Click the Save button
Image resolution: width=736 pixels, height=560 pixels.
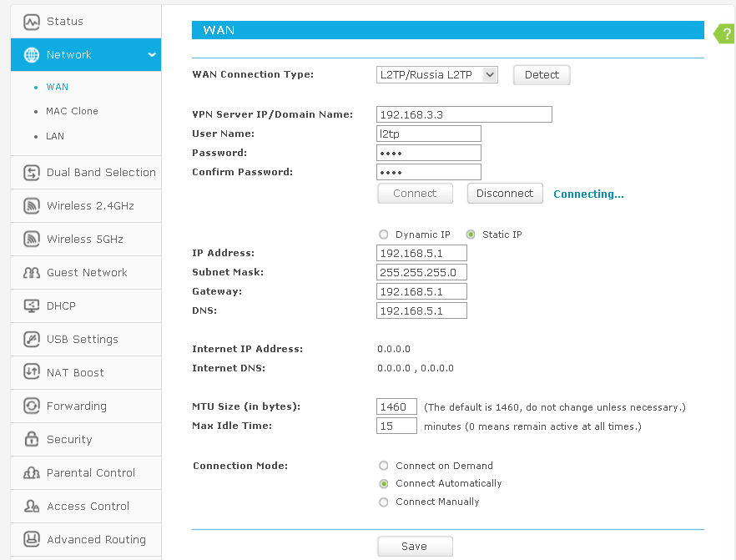[415, 547]
